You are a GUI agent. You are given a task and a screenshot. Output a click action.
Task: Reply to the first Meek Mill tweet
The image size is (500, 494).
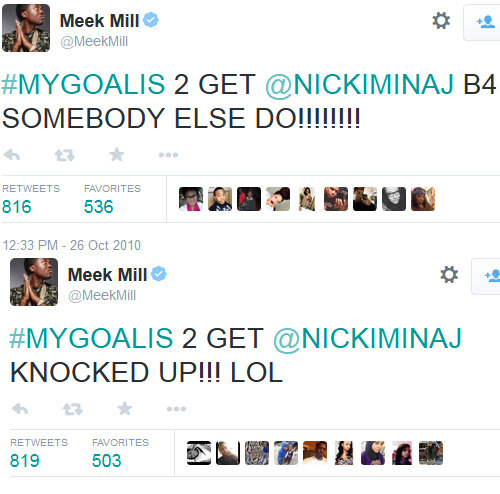(12, 155)
